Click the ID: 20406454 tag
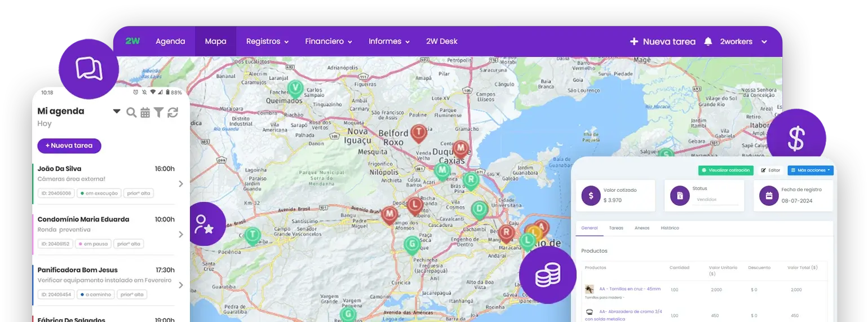868x322 pixels. (56, 294)
